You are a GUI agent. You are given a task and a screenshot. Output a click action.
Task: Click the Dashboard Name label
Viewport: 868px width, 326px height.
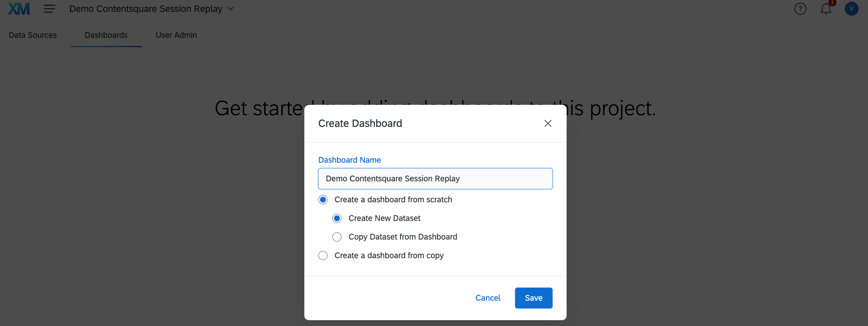[349, 160]
